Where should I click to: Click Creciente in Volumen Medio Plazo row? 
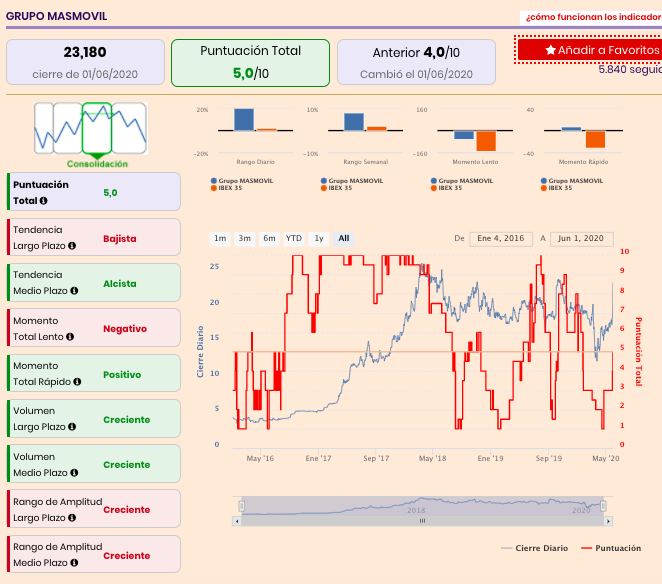click(x=127, y=464)
